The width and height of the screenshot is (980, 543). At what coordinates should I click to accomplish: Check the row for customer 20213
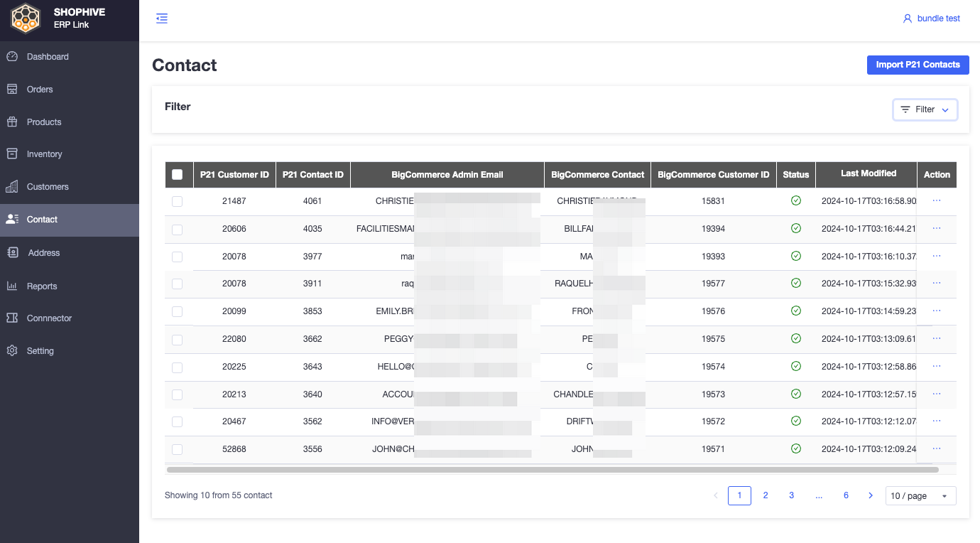178,394
